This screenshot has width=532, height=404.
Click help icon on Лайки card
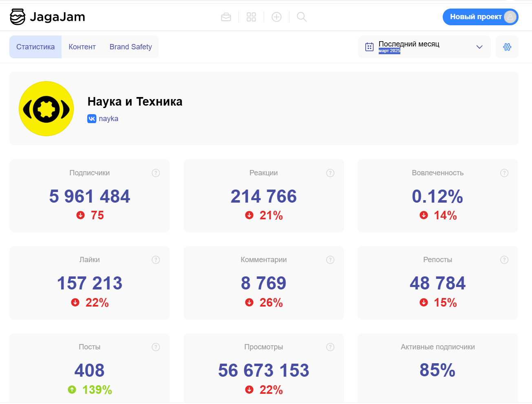point(156,260)
